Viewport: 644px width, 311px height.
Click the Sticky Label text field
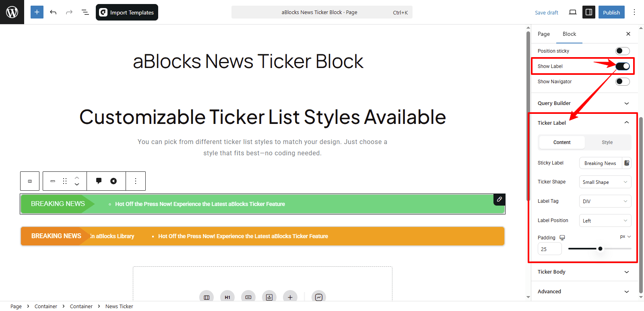[x=600, y=163]
